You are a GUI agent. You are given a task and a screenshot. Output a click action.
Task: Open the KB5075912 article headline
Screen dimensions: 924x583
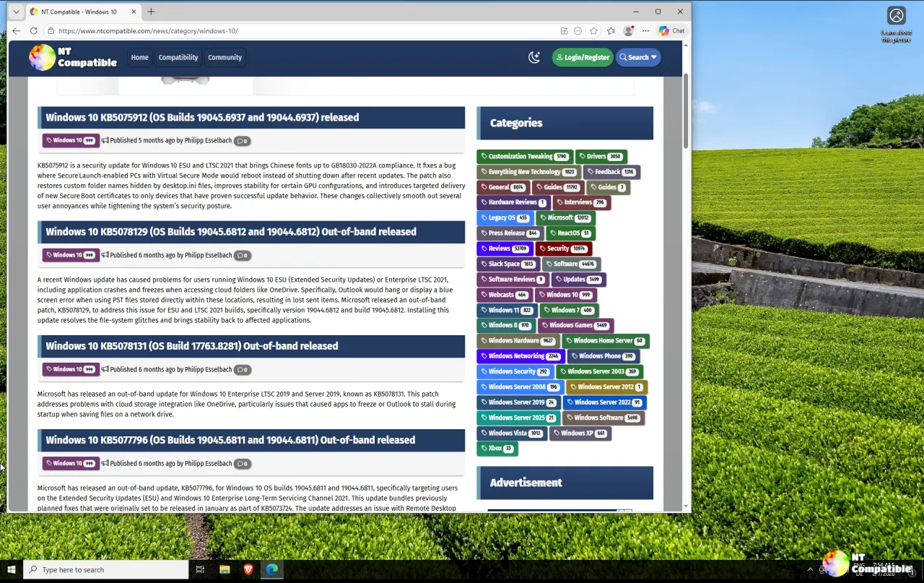click(x=202, y=118)
